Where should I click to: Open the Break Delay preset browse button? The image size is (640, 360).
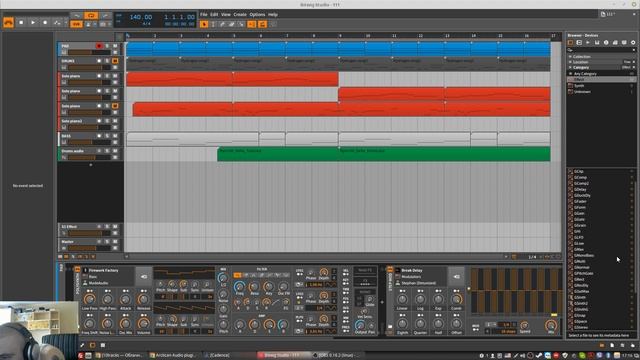pyautogui.click(x=457, y=277)
